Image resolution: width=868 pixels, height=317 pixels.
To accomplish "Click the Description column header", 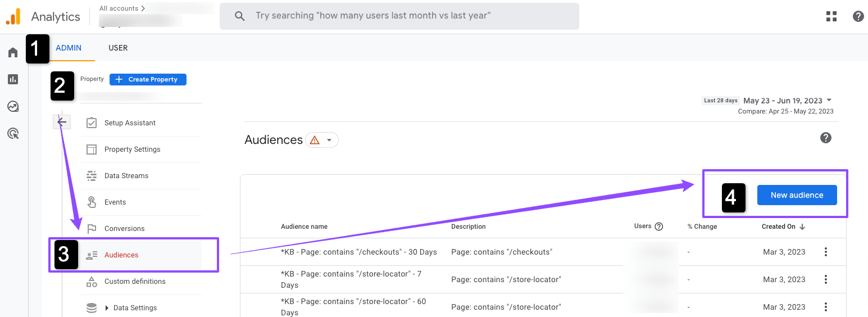I will point(469,227).
